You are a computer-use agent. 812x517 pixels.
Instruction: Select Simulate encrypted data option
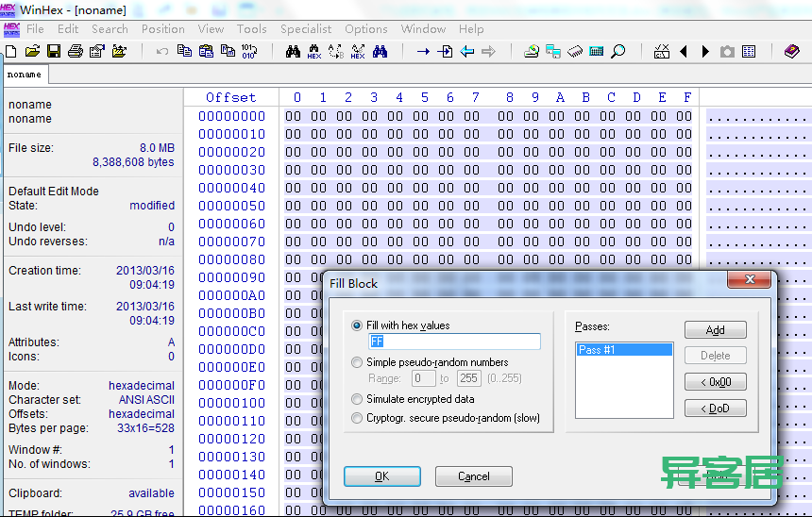tap(357, 399)
